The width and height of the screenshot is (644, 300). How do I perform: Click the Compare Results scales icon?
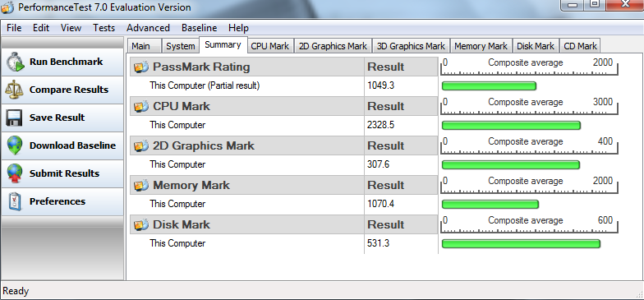click(x=15, y=90)
